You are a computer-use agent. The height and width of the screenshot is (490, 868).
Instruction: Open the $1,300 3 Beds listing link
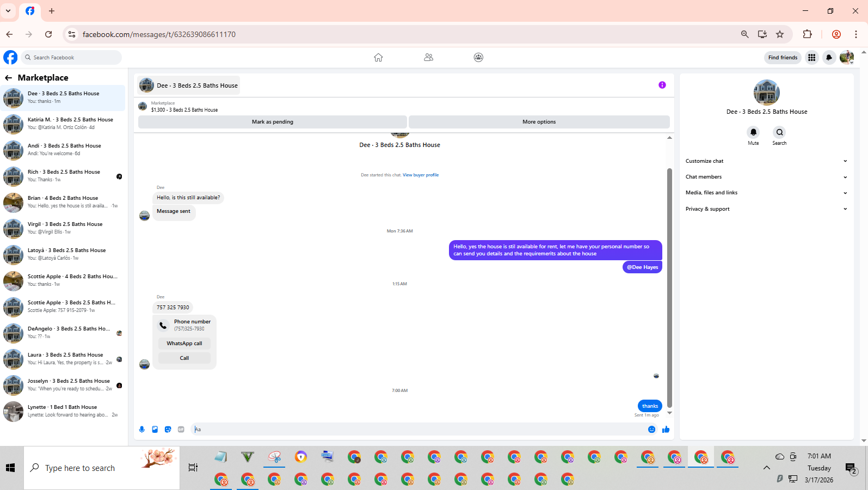[184, 110]
